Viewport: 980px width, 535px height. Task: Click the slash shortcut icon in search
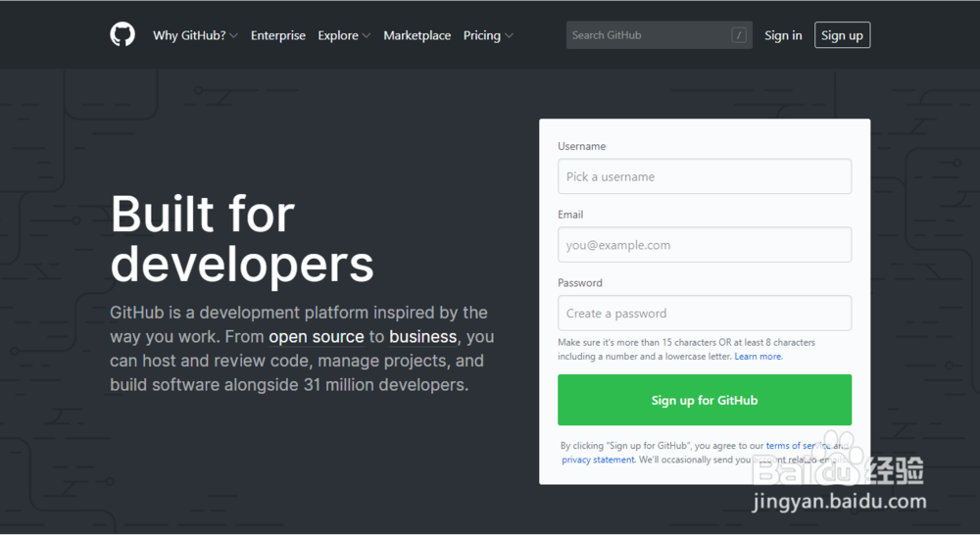pos(739,35)
